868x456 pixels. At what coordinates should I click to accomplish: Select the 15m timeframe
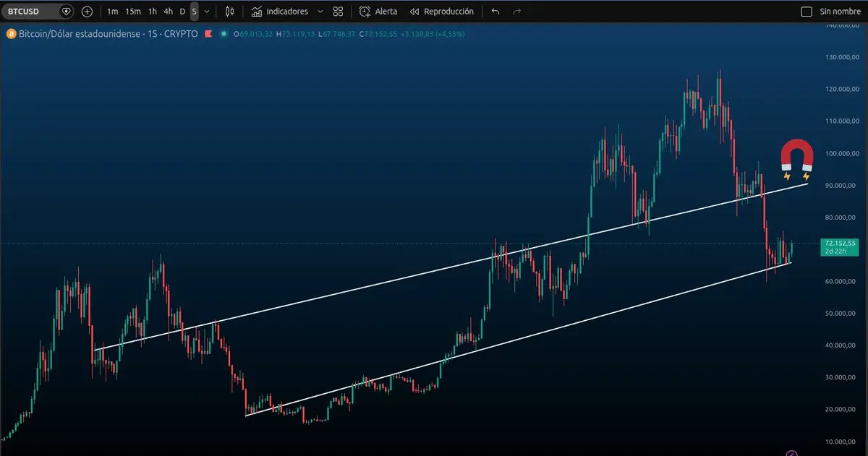click(133, 12)
